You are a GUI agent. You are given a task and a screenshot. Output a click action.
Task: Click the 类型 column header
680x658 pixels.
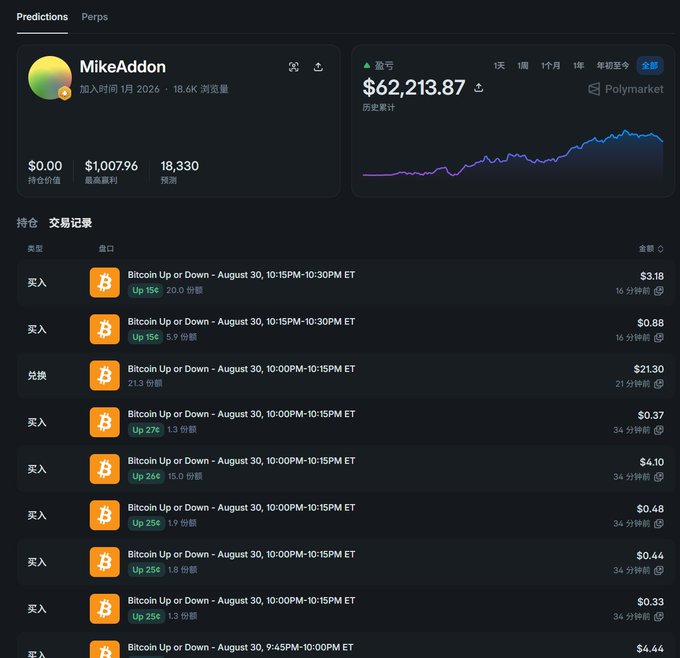coord(35,249)
